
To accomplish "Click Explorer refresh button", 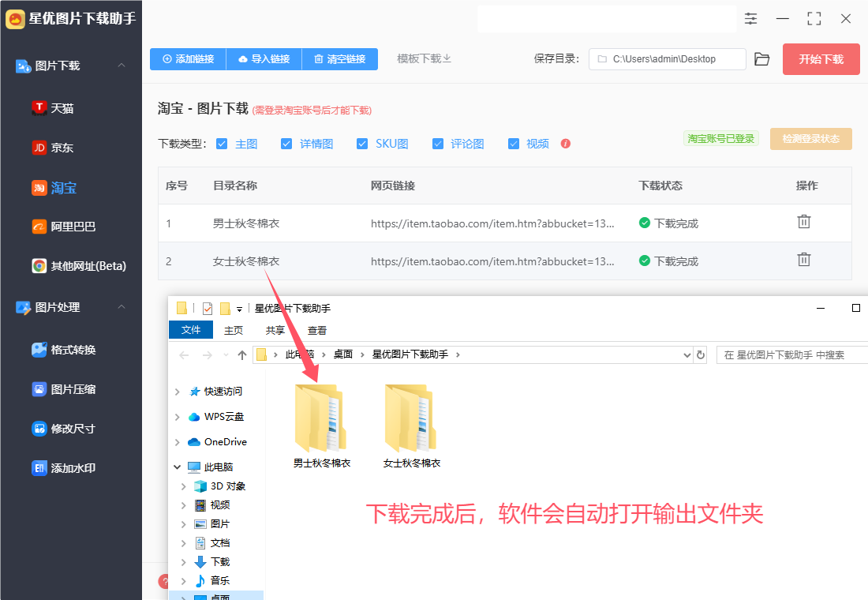I will 700,354.
